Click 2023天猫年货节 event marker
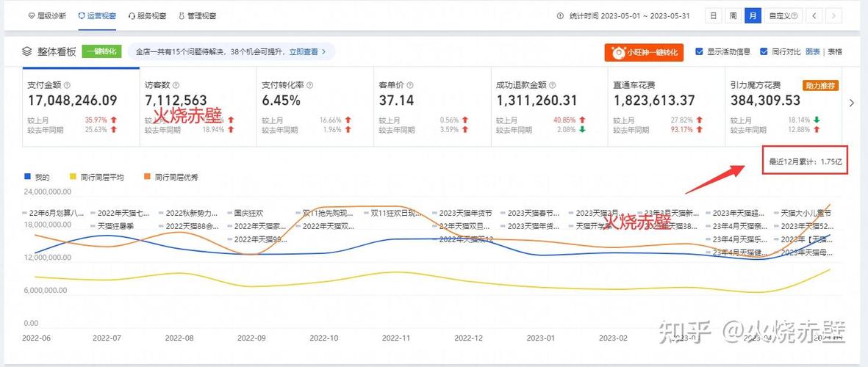868x367 pixels. [x=462, y=213]
